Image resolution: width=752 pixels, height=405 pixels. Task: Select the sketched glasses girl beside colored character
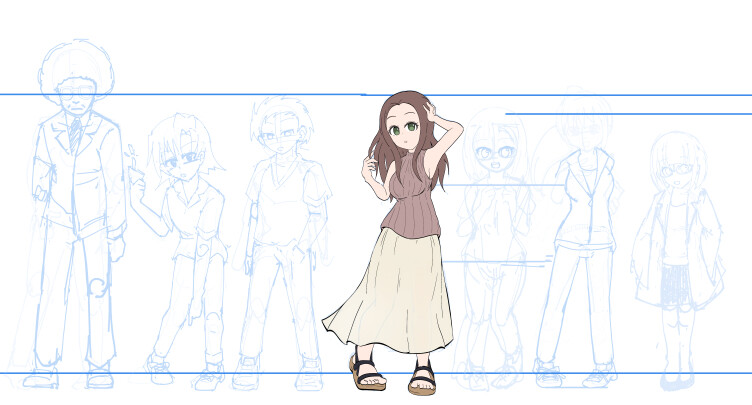[x=494, y=249]
